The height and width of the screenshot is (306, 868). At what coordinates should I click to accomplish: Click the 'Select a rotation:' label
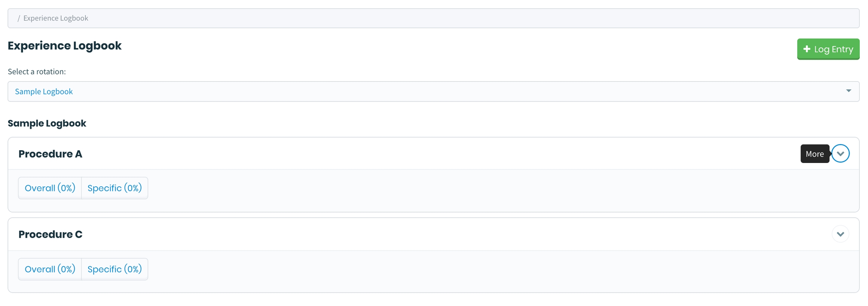(37, 72)
